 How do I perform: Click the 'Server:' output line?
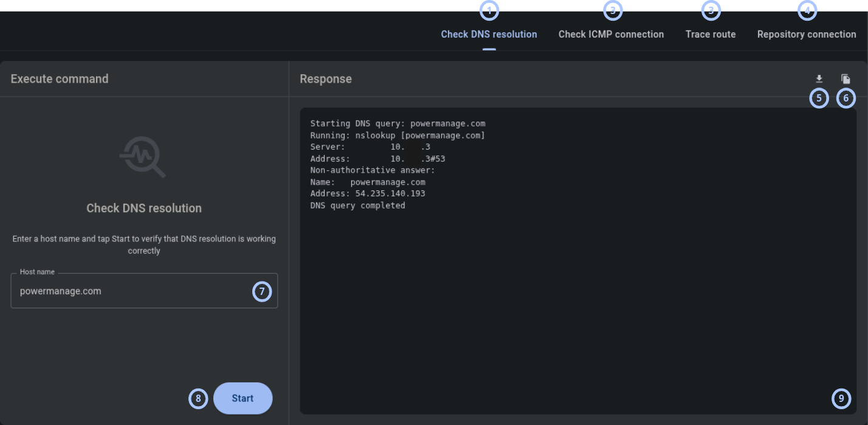click(x=370, y=147)
